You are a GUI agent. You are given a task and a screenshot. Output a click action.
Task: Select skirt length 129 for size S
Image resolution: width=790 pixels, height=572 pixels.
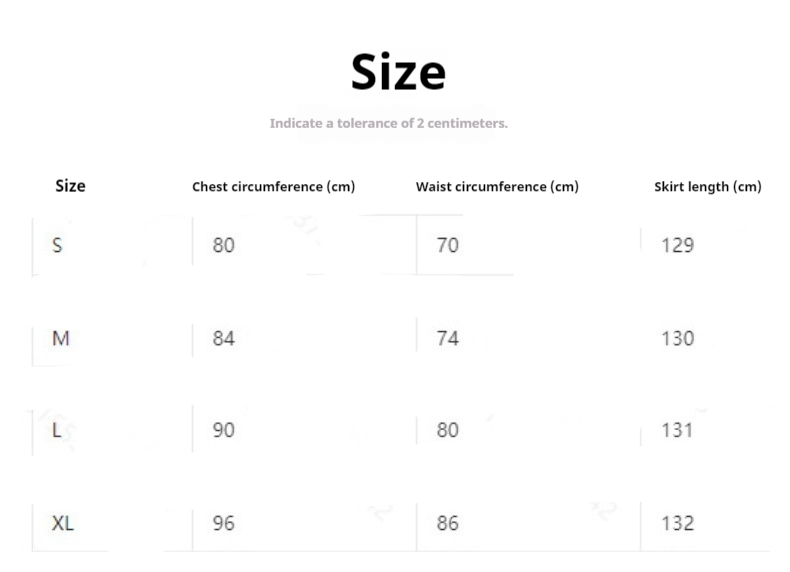coord(677,245)
